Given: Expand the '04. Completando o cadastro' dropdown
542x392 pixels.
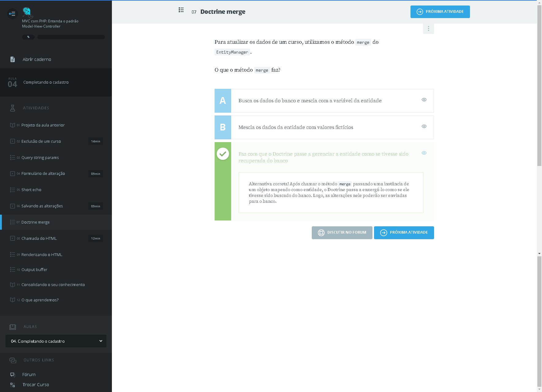Looking at the screenshot, I should click(56, 341).
